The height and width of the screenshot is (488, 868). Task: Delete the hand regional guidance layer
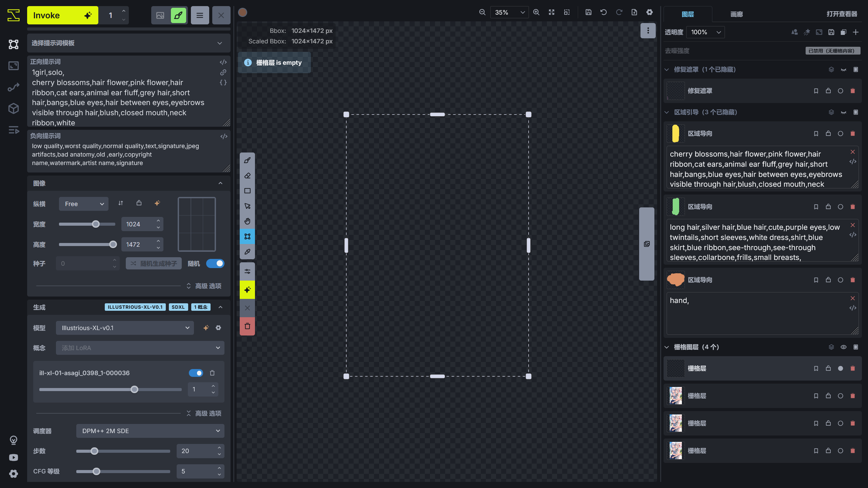[853, 280]
